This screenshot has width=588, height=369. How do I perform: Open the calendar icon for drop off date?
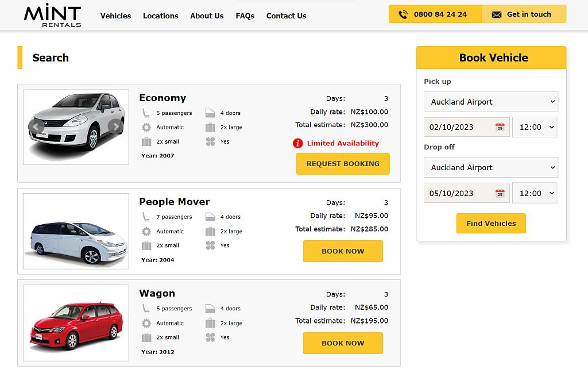click(x=499, y=193)
